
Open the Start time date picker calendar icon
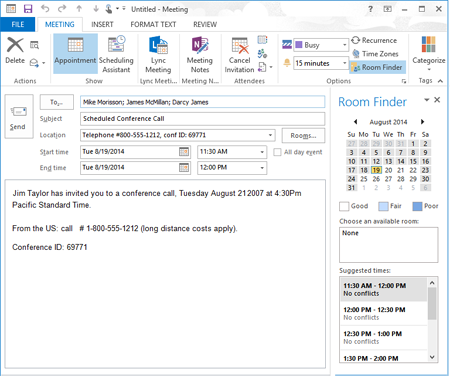tap(184, 152)
